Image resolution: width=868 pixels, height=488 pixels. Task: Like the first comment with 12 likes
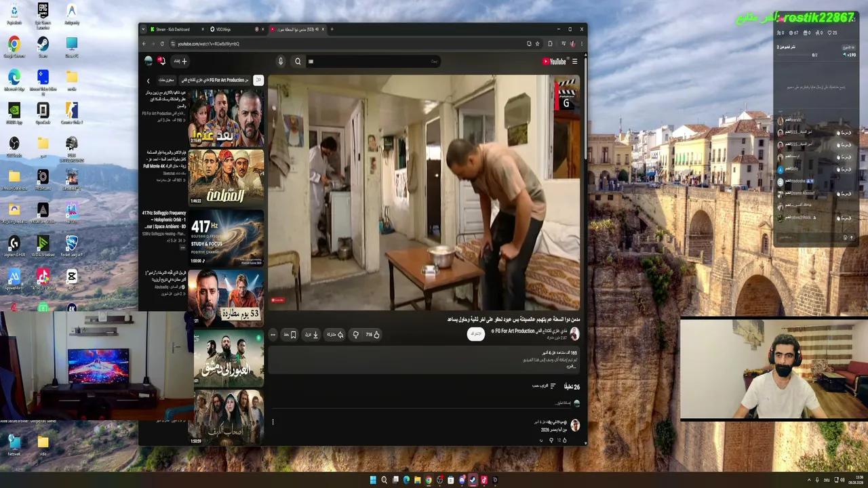(x=564, y=441)
